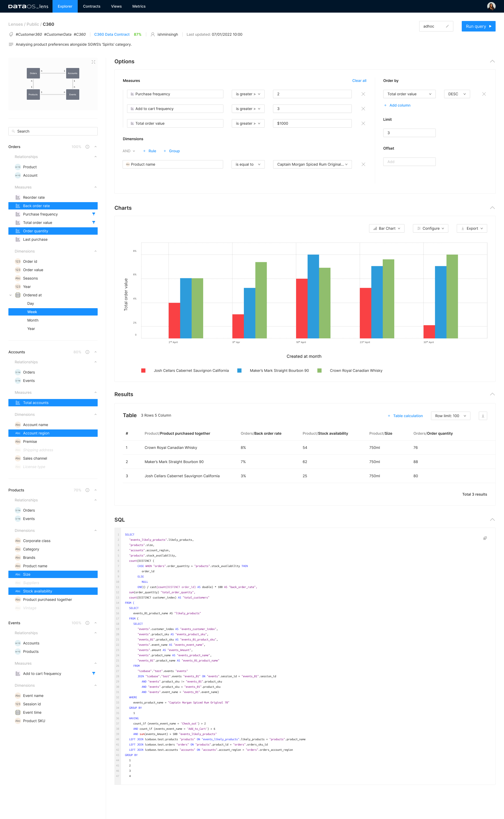The width and height of the screenshot is (504, 819).
Task: Toggle the Total accounts measure
Action: [53, 403]
